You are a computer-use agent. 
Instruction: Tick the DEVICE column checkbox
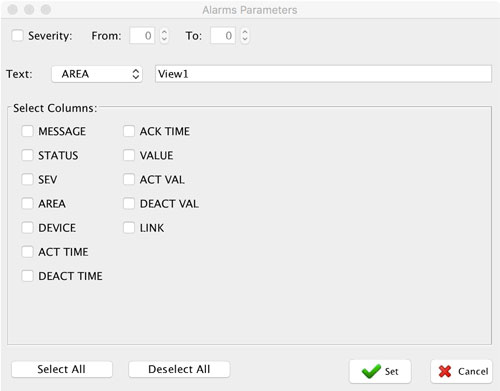(27, 228)
